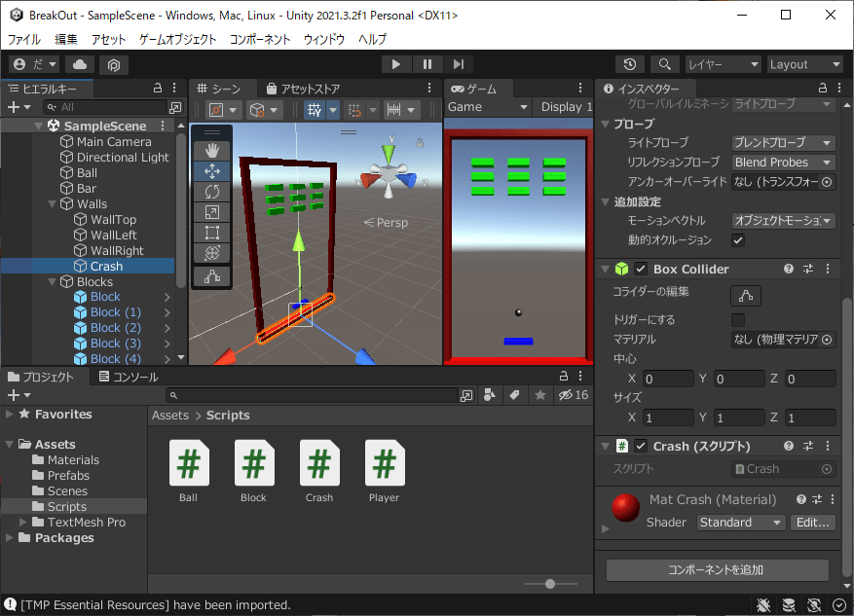
Task: Select the Rect transform tool
Action: [212, 233]
